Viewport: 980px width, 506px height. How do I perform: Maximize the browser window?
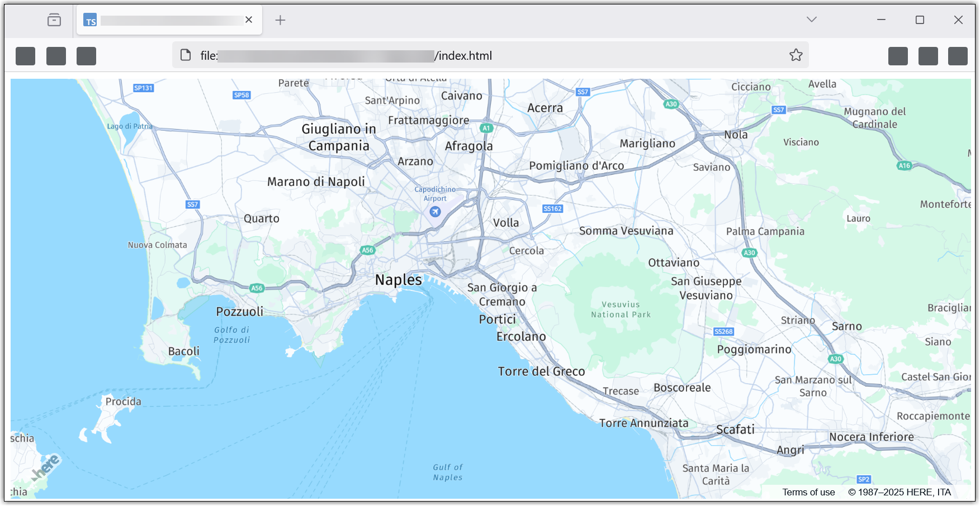coord(920,20)
